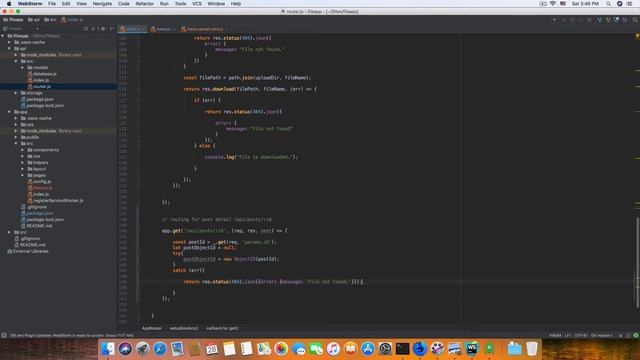
Task: Click the setupRouters() breadcrumb below editor
Action: pyautogui.click(x=184, y=328)
